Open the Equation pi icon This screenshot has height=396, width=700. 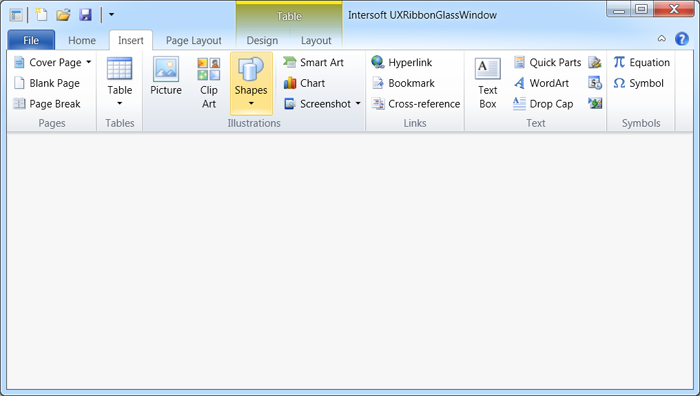(x=619, y=62)
